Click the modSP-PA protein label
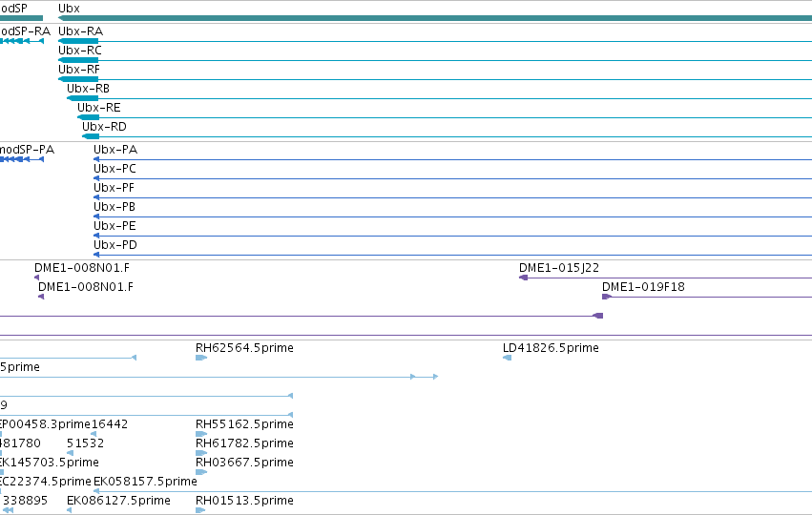The height and width of the screenshot is (515, 812). tap(27, 150)
